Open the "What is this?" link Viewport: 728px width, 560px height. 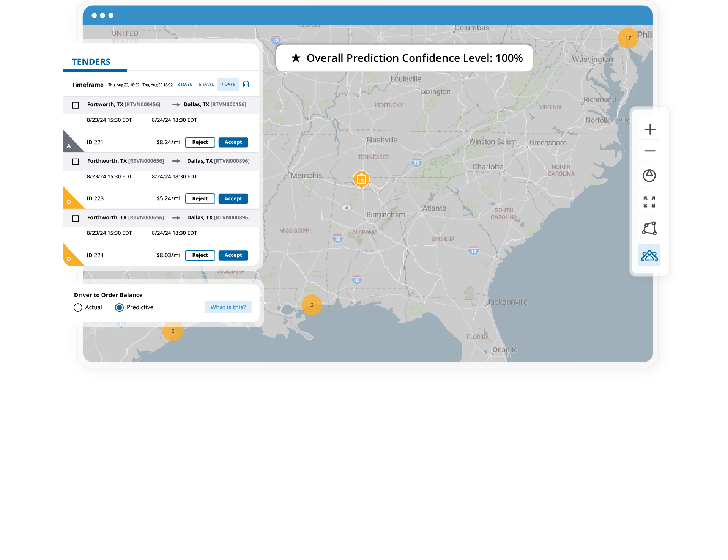228,307
